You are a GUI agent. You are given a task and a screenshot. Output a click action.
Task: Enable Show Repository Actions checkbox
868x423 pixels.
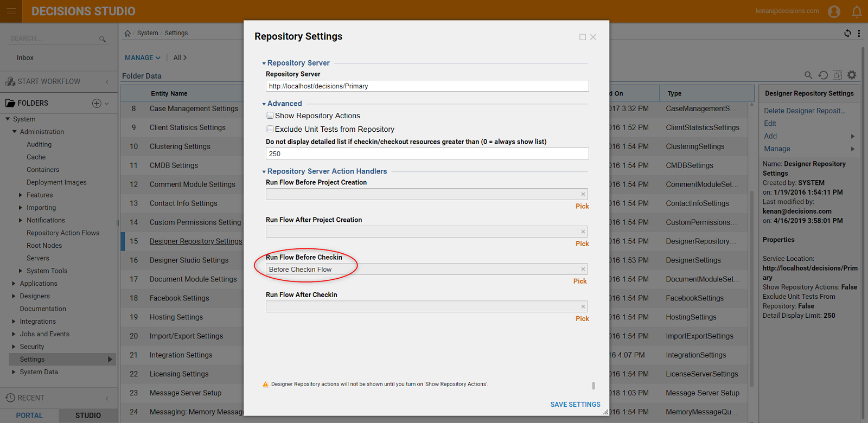[x=270, y=116]
